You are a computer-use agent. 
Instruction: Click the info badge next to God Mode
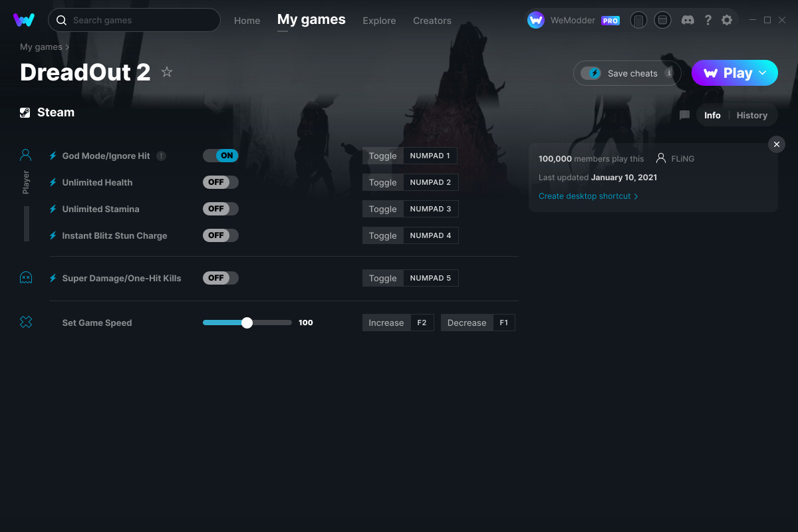[161, 156]
